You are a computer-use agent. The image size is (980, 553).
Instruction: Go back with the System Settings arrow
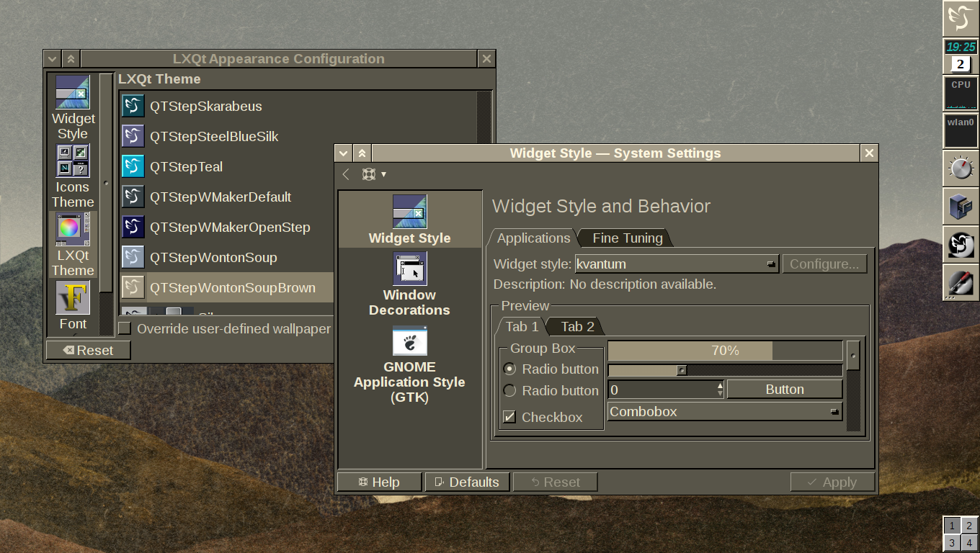(x=346, y=174)
